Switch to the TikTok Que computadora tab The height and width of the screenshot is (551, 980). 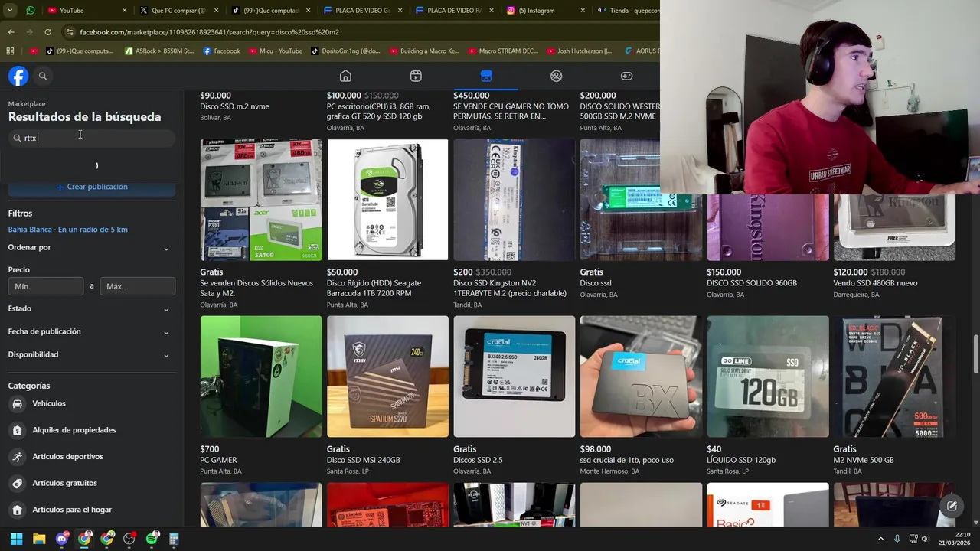point(270,11)
